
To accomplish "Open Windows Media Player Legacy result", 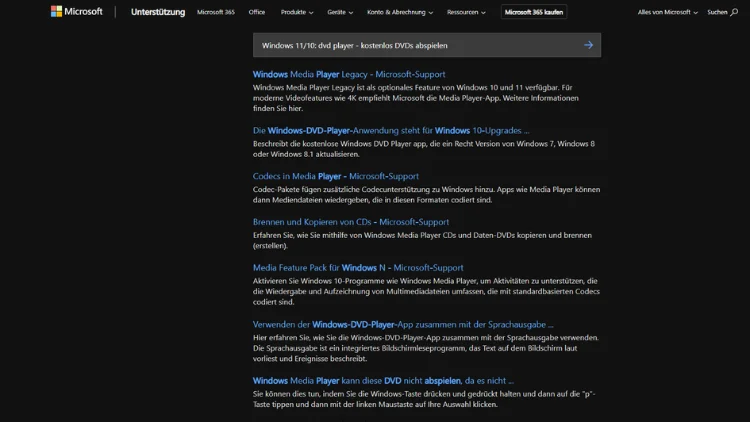I will pyautogui.click(x=349, y=74).
